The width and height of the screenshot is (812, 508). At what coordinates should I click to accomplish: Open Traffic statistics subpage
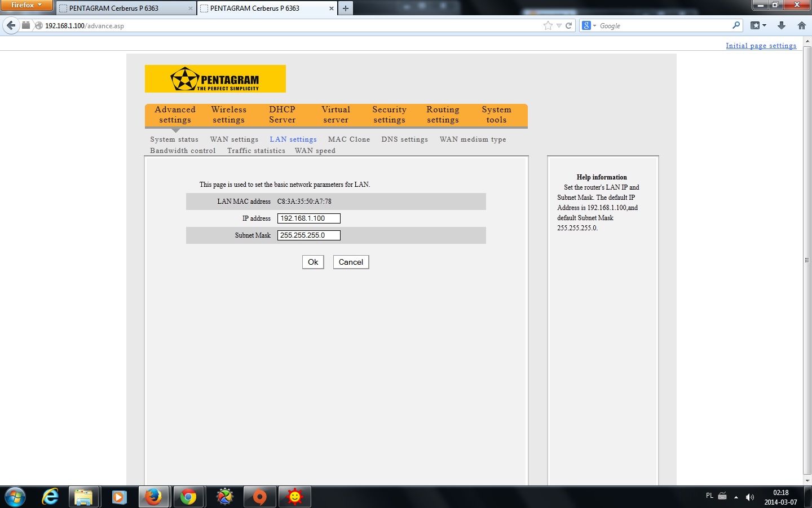(x=256, y=151)
